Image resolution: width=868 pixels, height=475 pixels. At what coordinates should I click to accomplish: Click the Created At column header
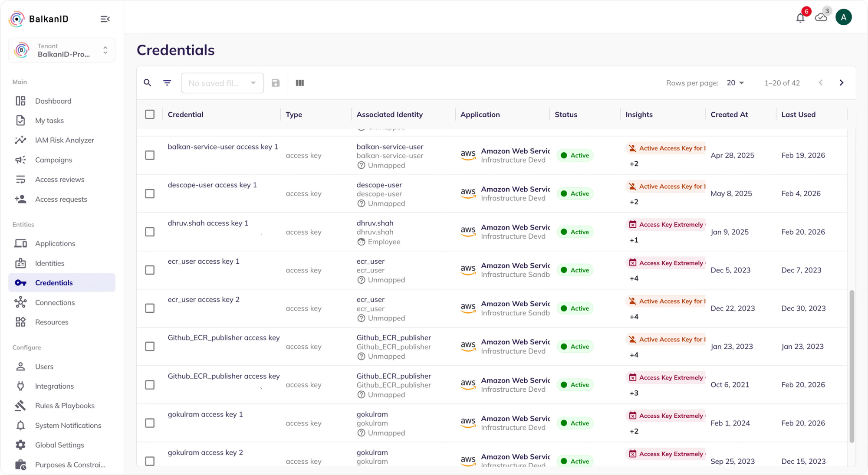click(729, 115)
